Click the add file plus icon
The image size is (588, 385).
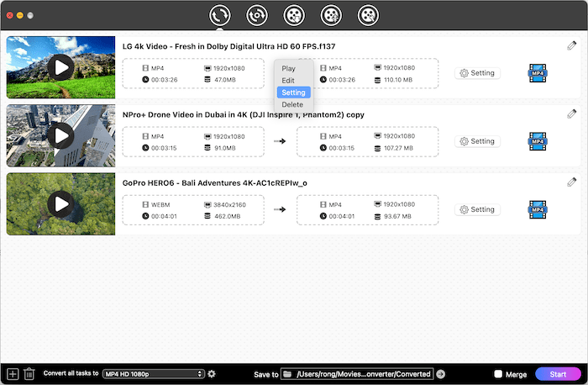pyautogui.click(x=12, y=374)
